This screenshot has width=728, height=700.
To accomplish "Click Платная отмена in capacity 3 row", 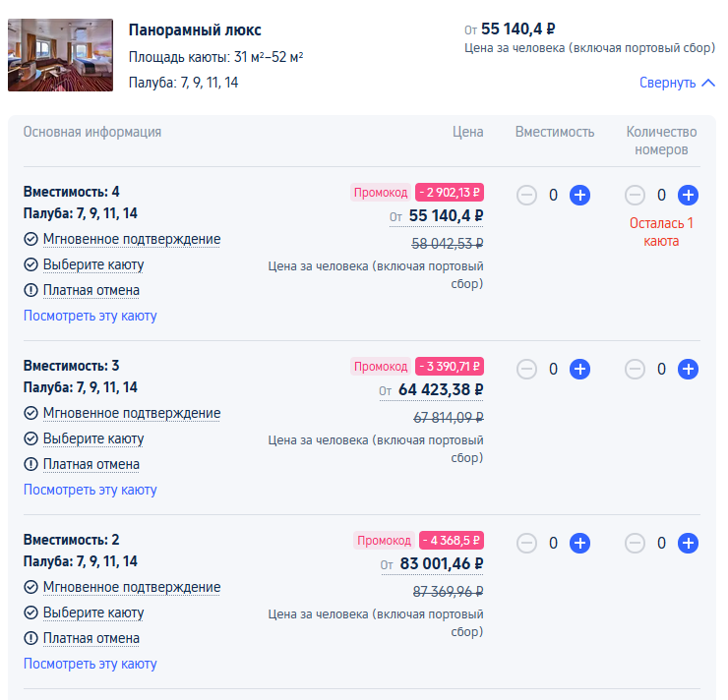I will point(91,464).
